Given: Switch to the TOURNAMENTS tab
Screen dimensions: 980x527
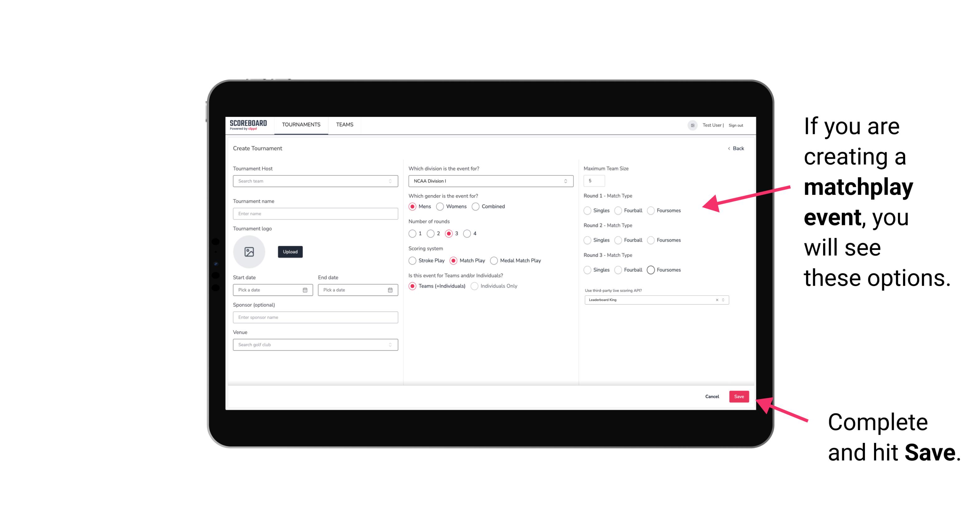Looking at the screenshot, I should [301, 125].
